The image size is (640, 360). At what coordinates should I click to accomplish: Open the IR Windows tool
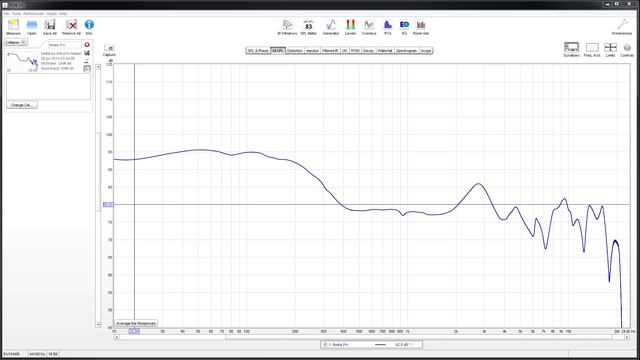(287, 25)
